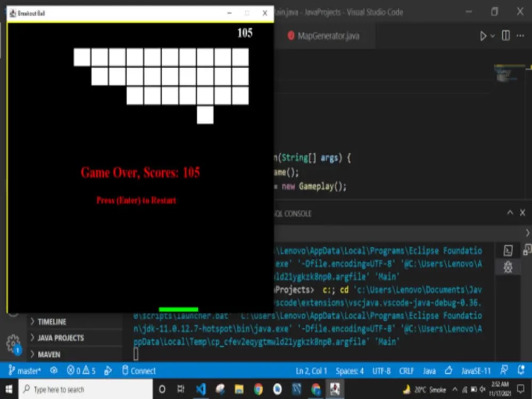Open the editor More Actions ellipsis menu
The image size is (532, 399).
[520, 36]
